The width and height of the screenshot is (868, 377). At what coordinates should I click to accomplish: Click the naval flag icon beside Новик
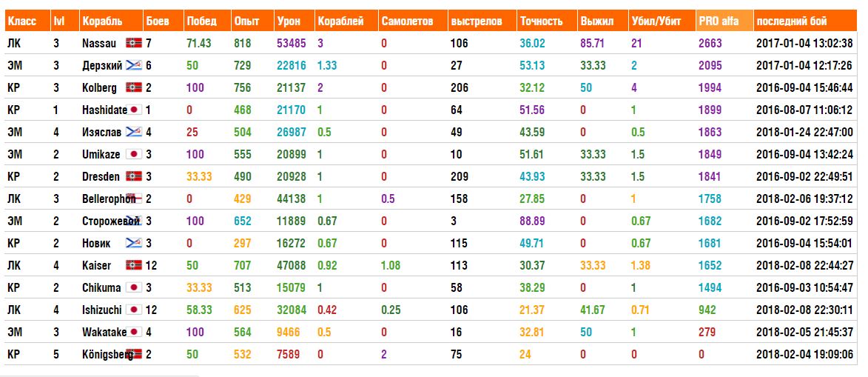[134, 244]
